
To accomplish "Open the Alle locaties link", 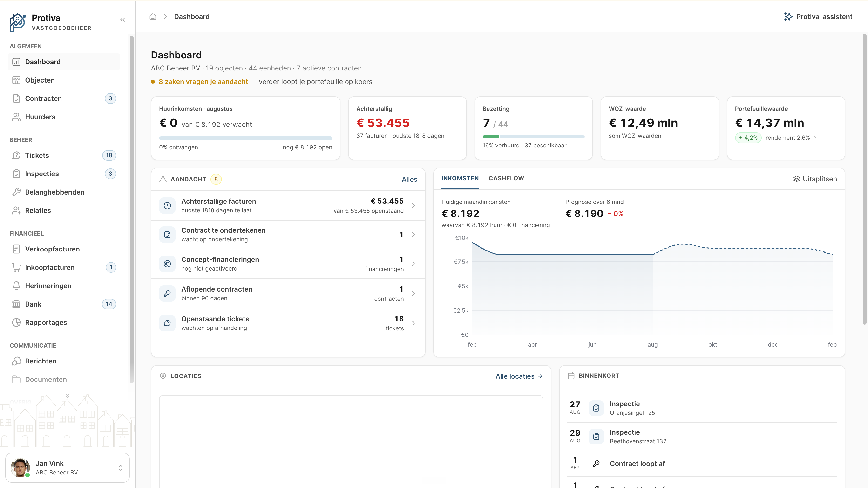I will click(x=519, y=376).
